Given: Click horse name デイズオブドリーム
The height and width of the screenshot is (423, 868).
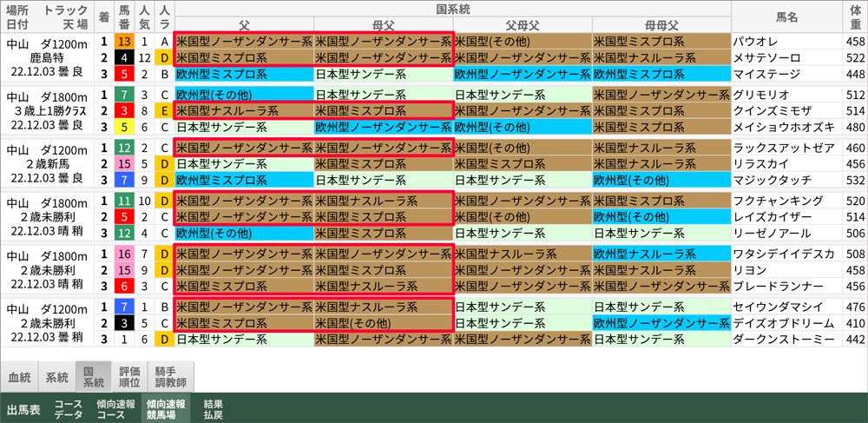Looking at the screenshot, I should [783, 323].
